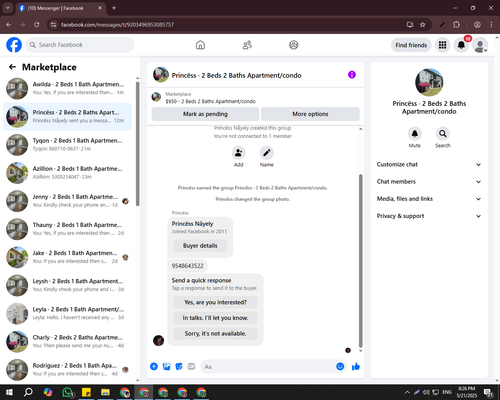
Task: Open Charly 2 Beds 2 Baths conversation
Action: click(x=67, y=342)
